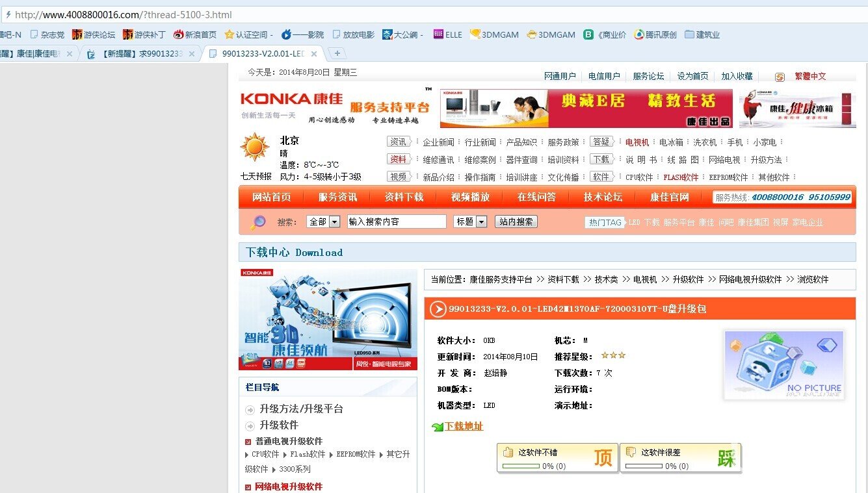Open 升级软件 in sidebar
Image resolution: width=868 pixels, height=493 pixels.
279,425
